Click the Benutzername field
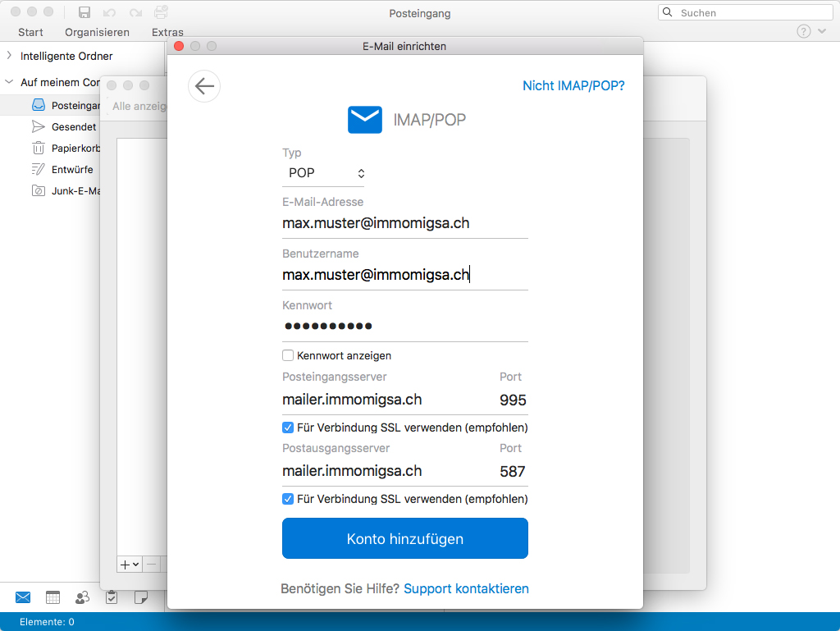 coord(405,275)
